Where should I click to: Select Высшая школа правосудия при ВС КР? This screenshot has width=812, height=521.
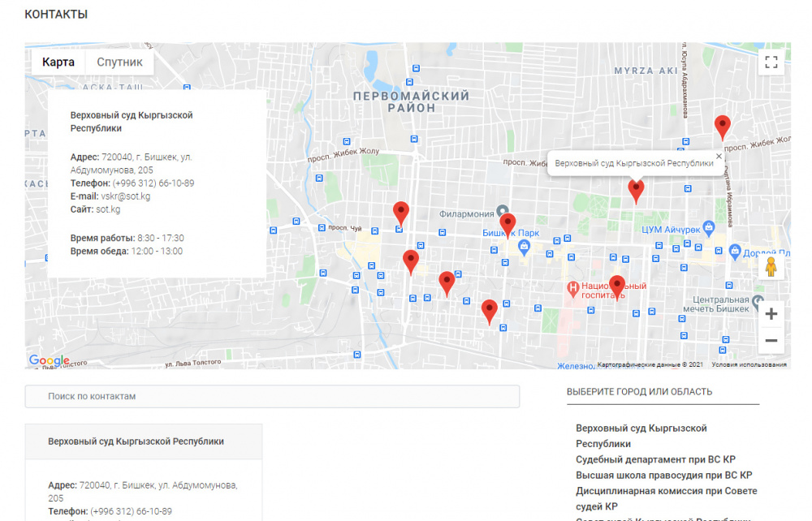[663, 476]
